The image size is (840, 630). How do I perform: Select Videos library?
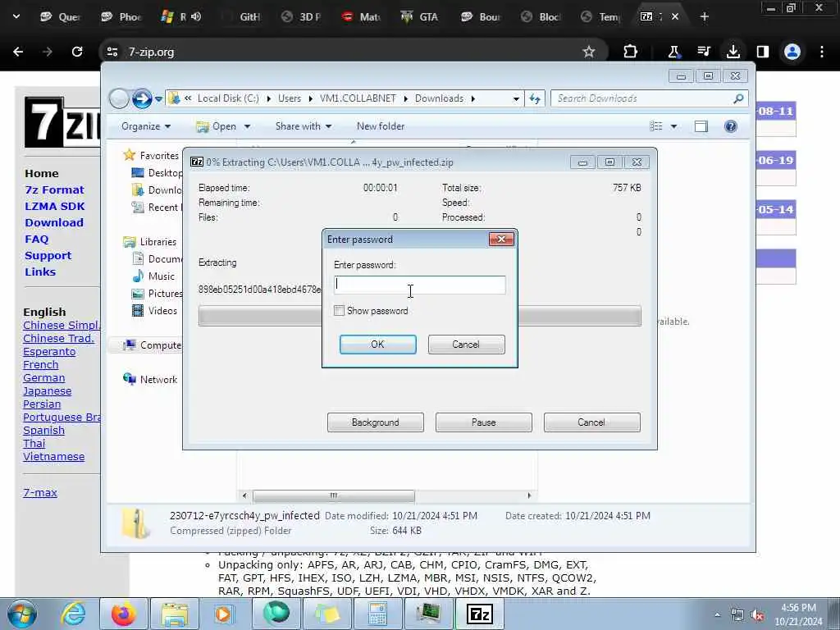(x=162, y=311)
